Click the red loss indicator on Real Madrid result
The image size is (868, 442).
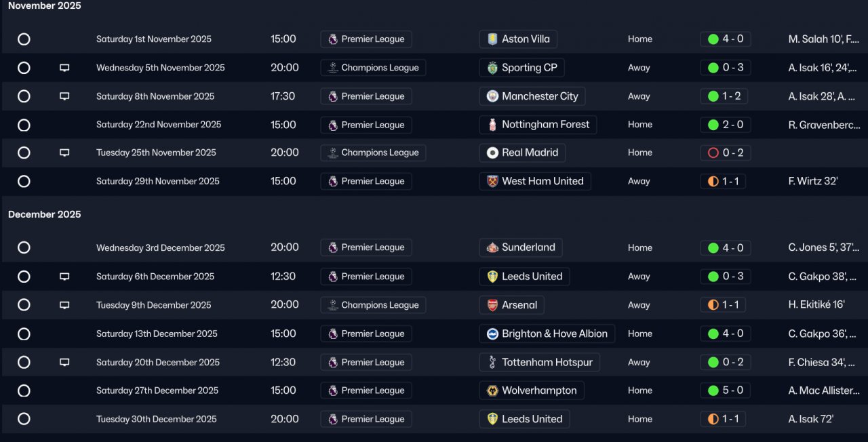pos(713,153)
